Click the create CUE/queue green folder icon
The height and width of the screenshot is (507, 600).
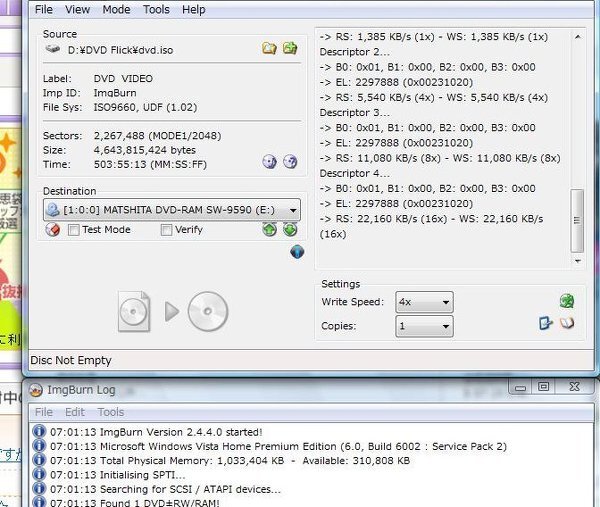click(x=290, y=48)
